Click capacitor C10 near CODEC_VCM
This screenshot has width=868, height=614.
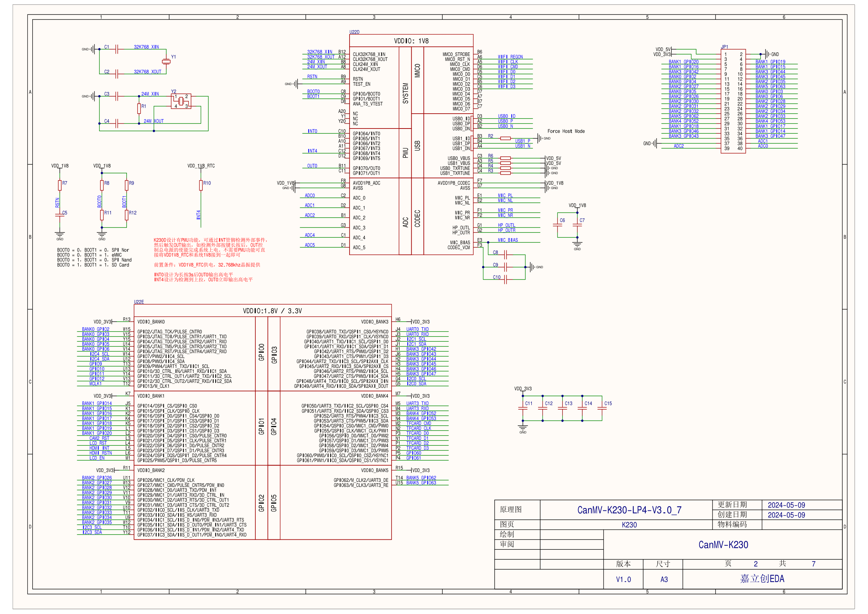(505, 280)
